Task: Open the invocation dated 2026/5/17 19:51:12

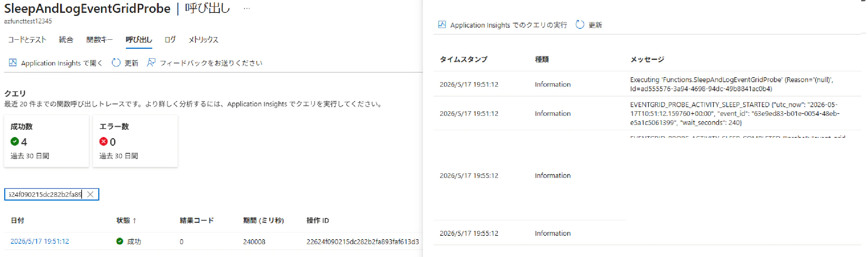Action: (x=40, y=241)
